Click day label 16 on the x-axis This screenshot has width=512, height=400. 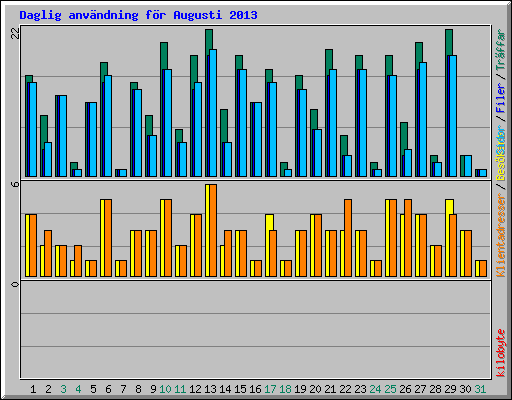point(255,389)
